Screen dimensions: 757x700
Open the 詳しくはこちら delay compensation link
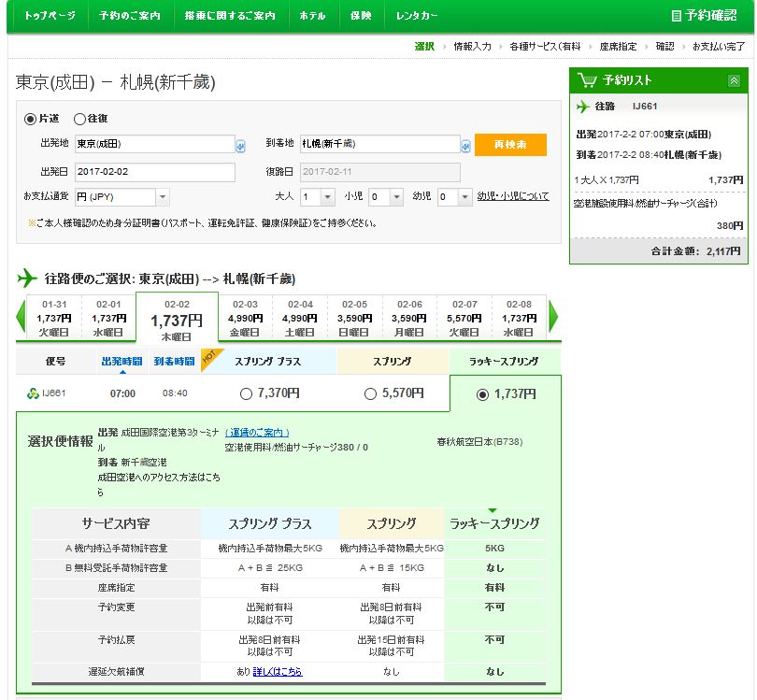278,672
